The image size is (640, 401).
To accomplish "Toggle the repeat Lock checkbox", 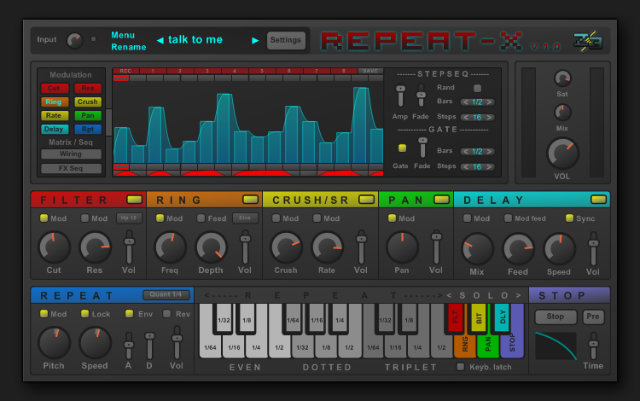I will 85,314.
